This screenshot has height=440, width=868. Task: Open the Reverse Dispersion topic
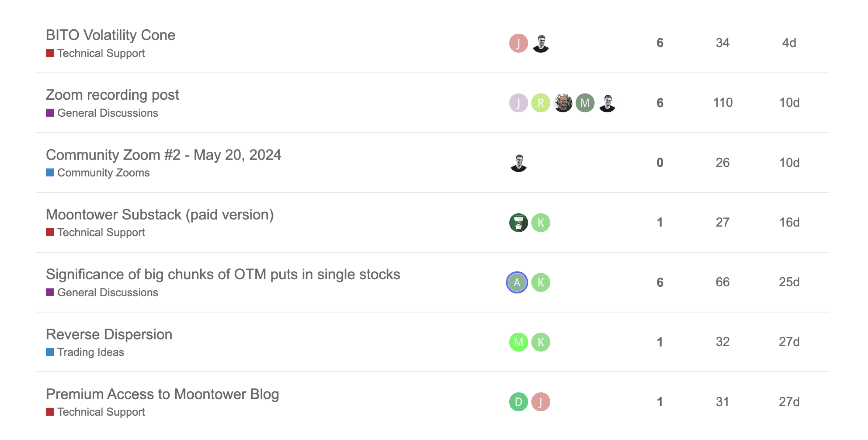click(x=109, y=334)
